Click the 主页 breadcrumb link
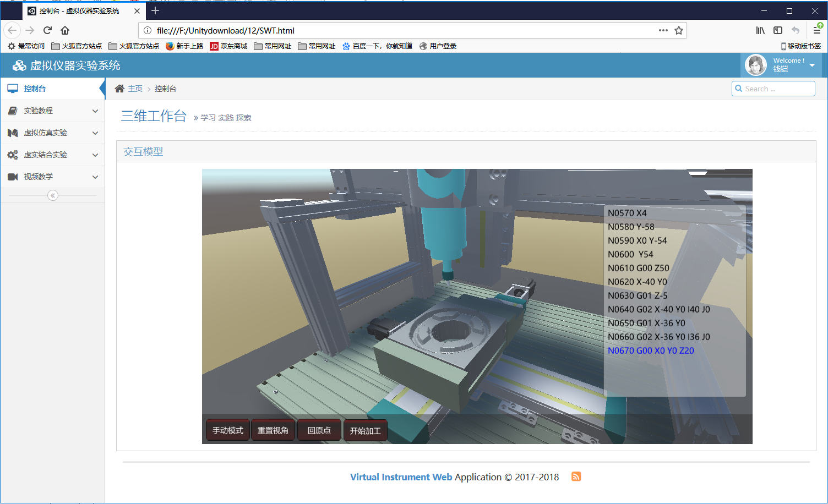 (135, 89)
